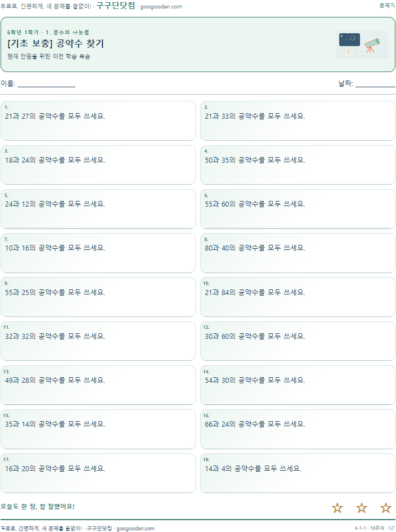
Task: Select problem 1: 21과 27의 공약수
Action: (x=98, y=121)
